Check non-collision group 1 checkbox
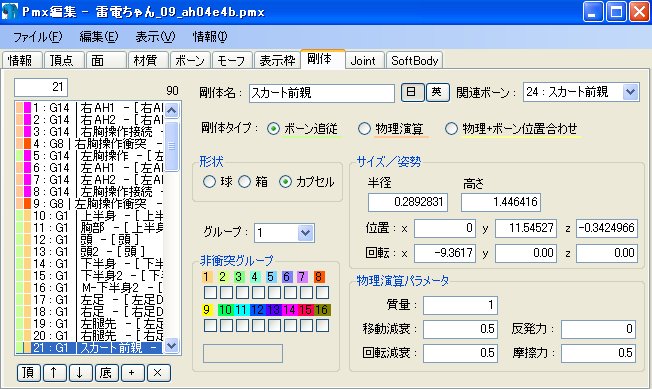The width and height of the screenshot is (652, 389). (210, 292)
